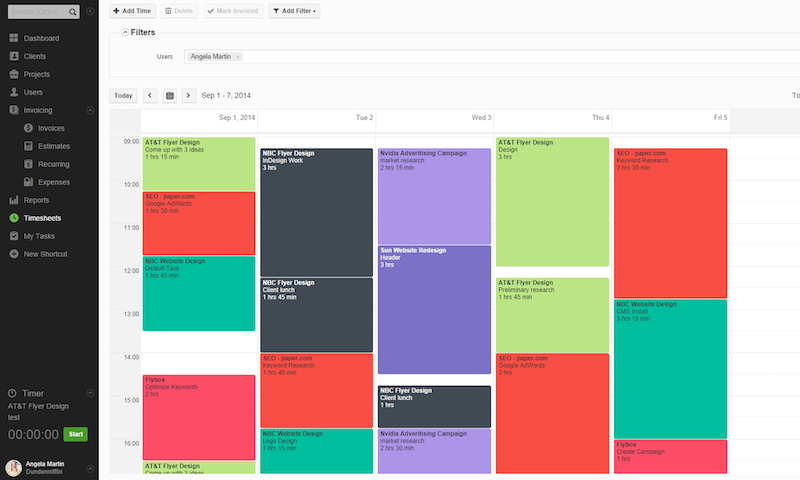Click the My Tasks clipboard icon
The image size is (800, 480).
14,236
